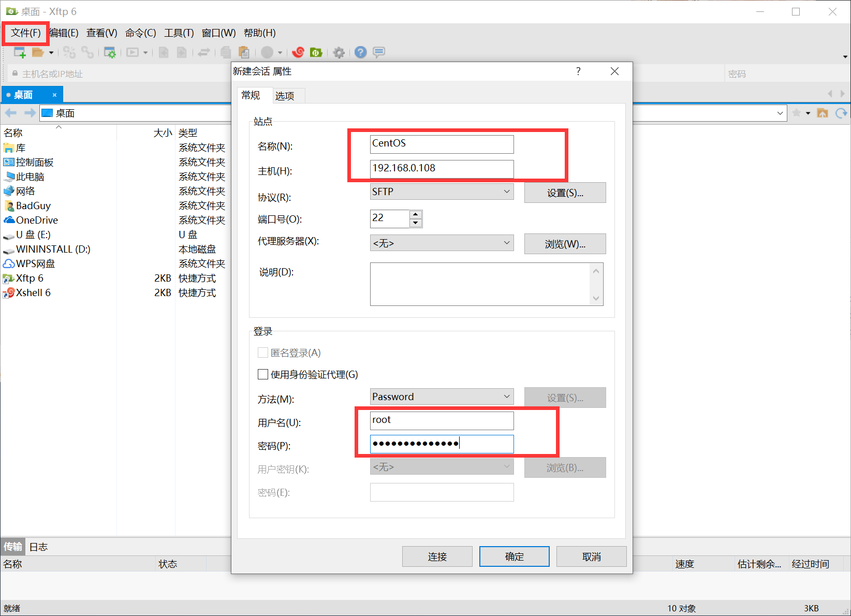The height and width of the screenshot is (616, 851).
Task: Click the 说明(D) description text area
Action: 487,284
